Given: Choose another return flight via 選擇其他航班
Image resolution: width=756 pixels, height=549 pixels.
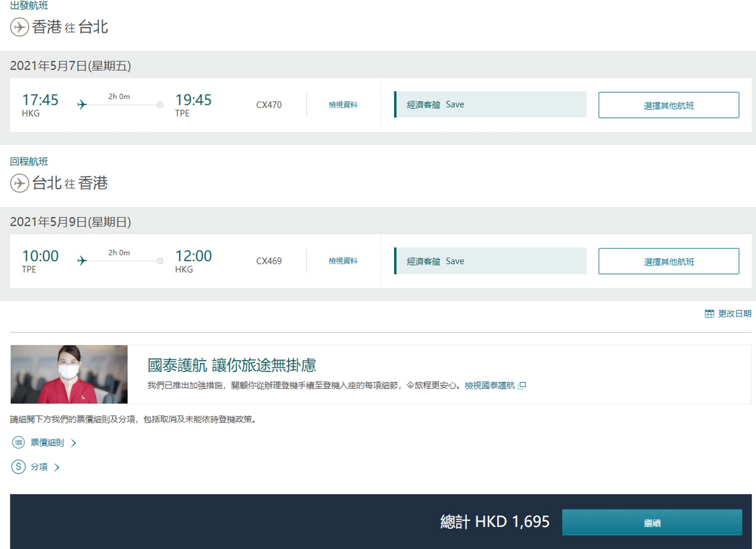Looking at the screenshot, I should click(x=669, y=261).
